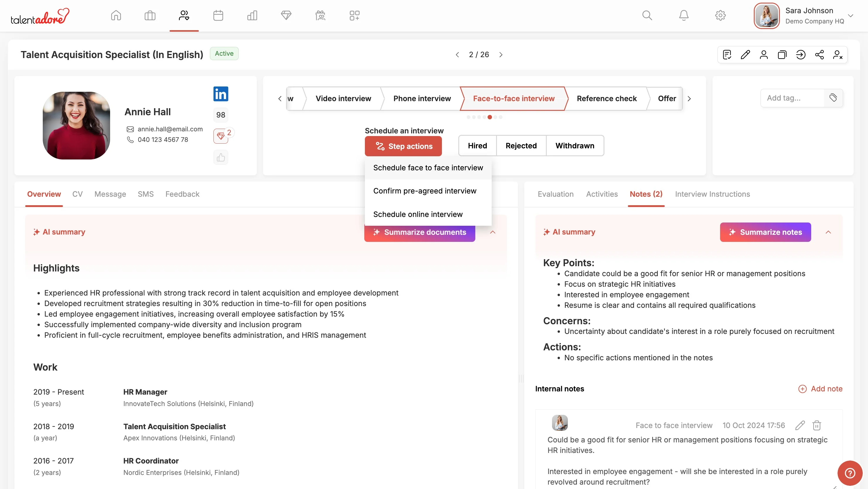The width and height of the screenshot is (868, 489).
Task: Open the LinkedIn profile icon for Annie Hall
Action: pos(221,94)
